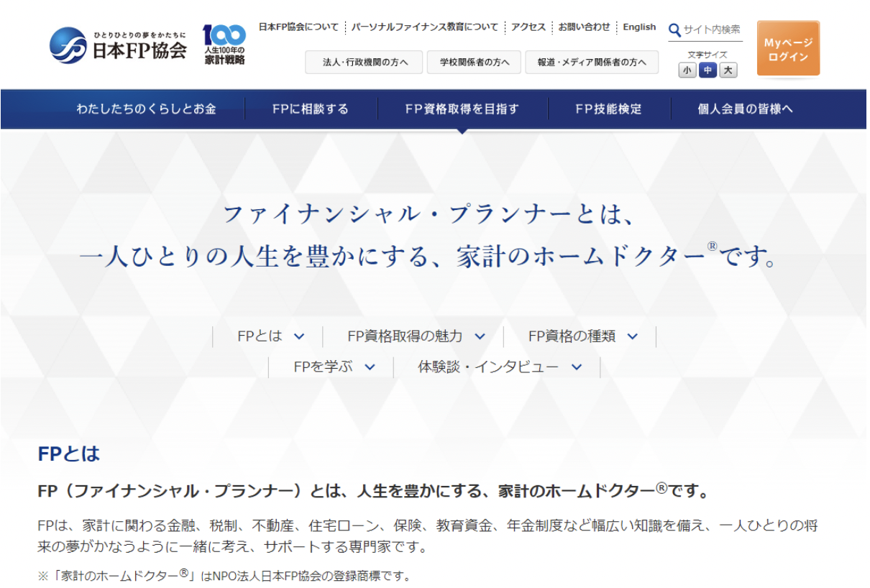The image size is (870, 588).
Task: Open FPに相談する menu
Action: (x=311, y=109)
